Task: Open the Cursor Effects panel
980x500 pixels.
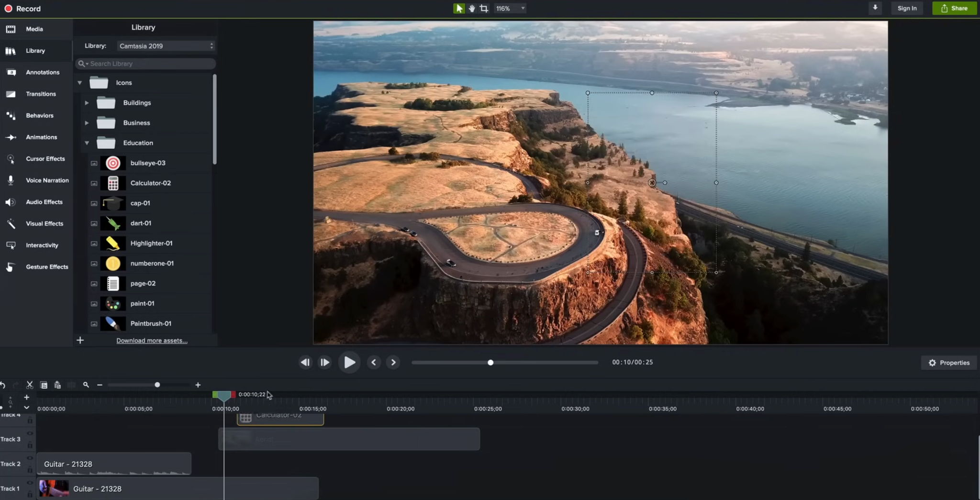Action: (45, 158)
